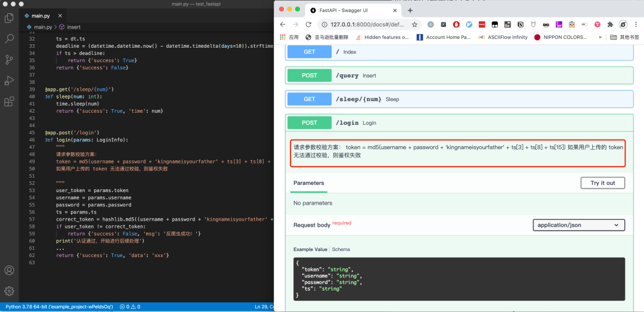Open Run and Debug view in VS Code

click(9, 81)
